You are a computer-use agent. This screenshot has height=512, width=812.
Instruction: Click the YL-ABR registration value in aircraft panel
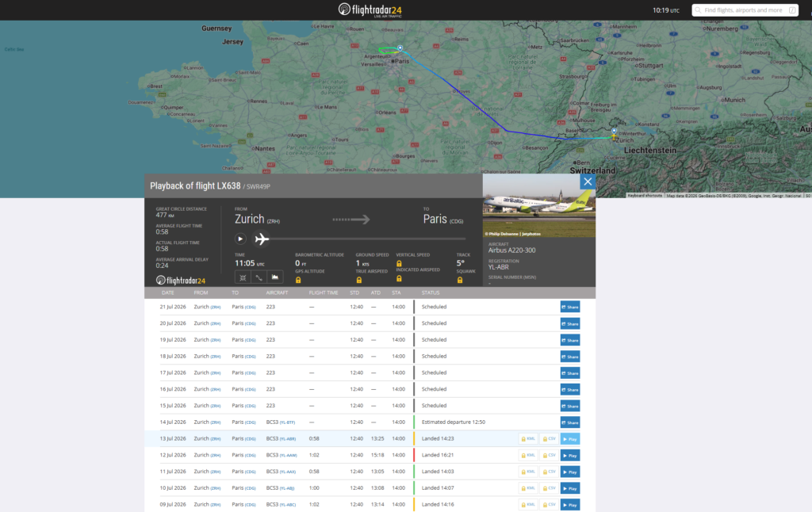point(498,267)
